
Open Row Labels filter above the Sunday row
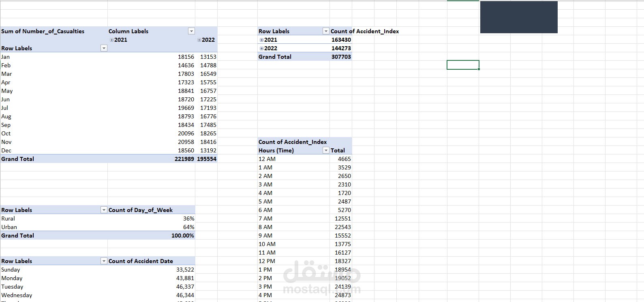click(104, 261)
